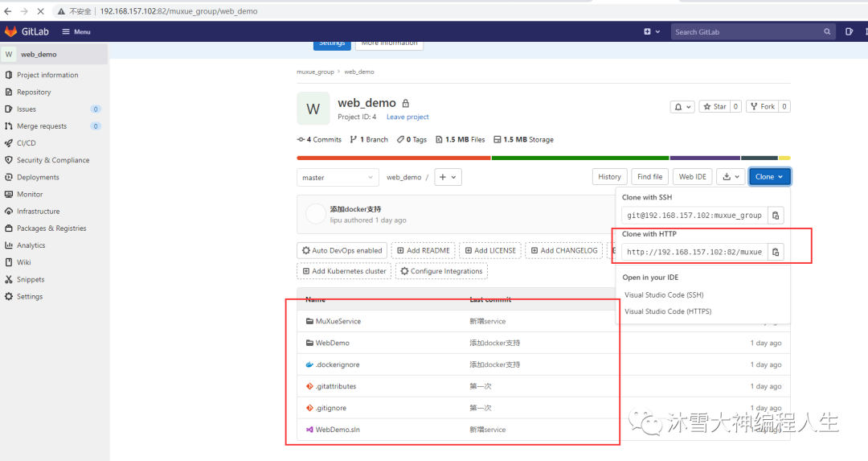Click the Add LICENSE button

(x=490, y=250)
